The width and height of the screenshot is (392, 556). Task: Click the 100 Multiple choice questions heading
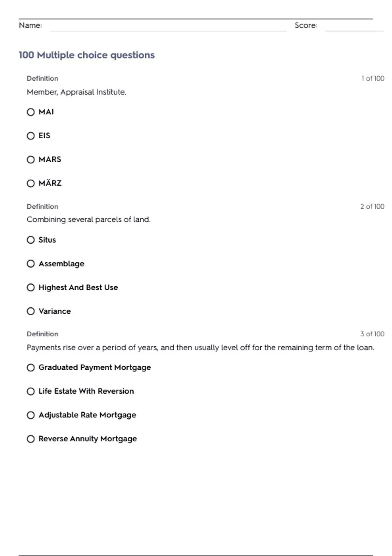pos(87,55)
